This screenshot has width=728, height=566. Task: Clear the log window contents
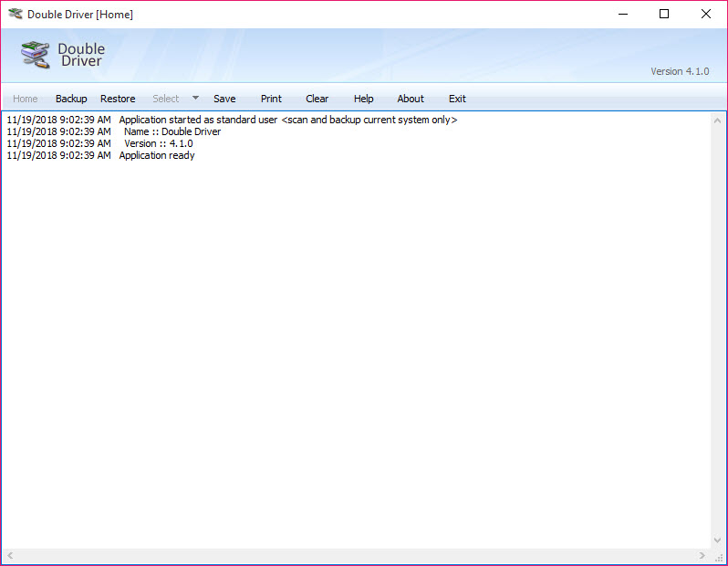click(x=317, y=99)
